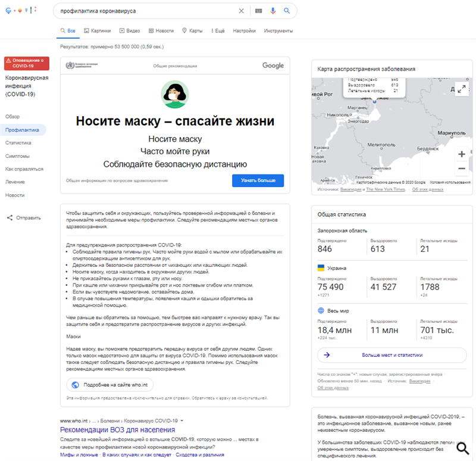The width and height of the screenshot is (476, 461).
Task: Click the voice search microphone icon
Action: point(273,11)
